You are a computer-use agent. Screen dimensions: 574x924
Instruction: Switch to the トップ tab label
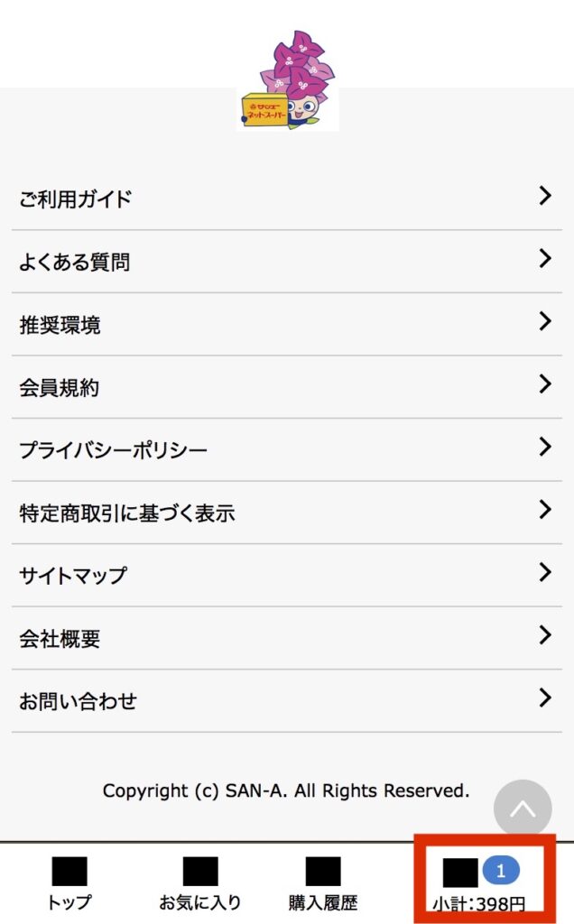[x=69, y=901]
